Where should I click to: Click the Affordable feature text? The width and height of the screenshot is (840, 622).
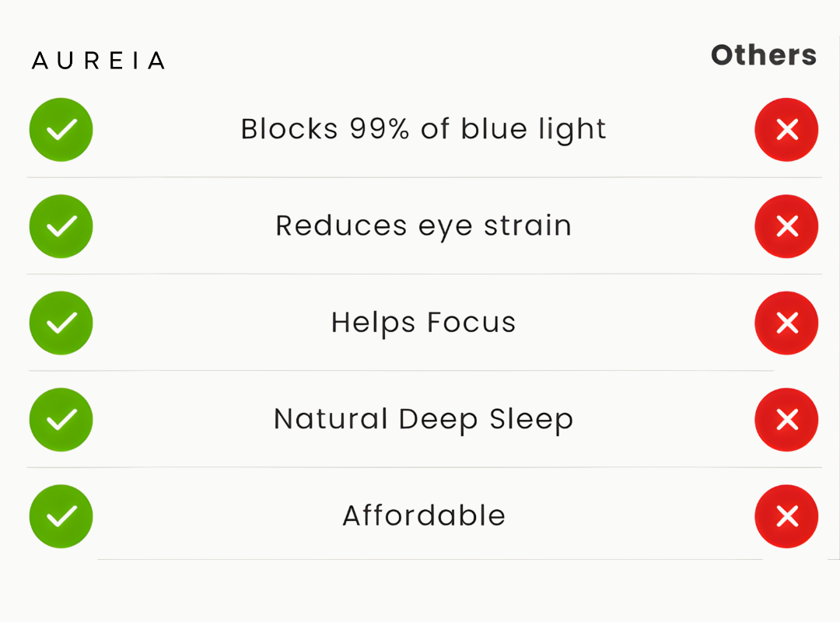(x=423, y=515)
